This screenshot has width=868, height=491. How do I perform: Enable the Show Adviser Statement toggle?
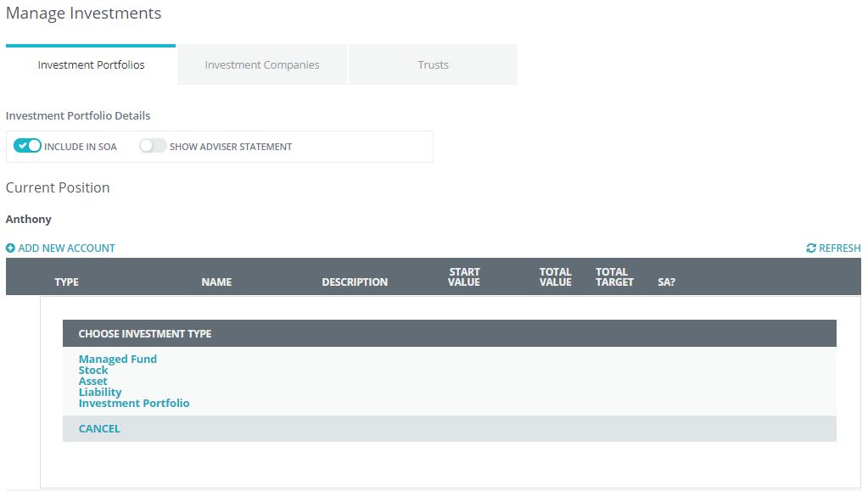153,146
